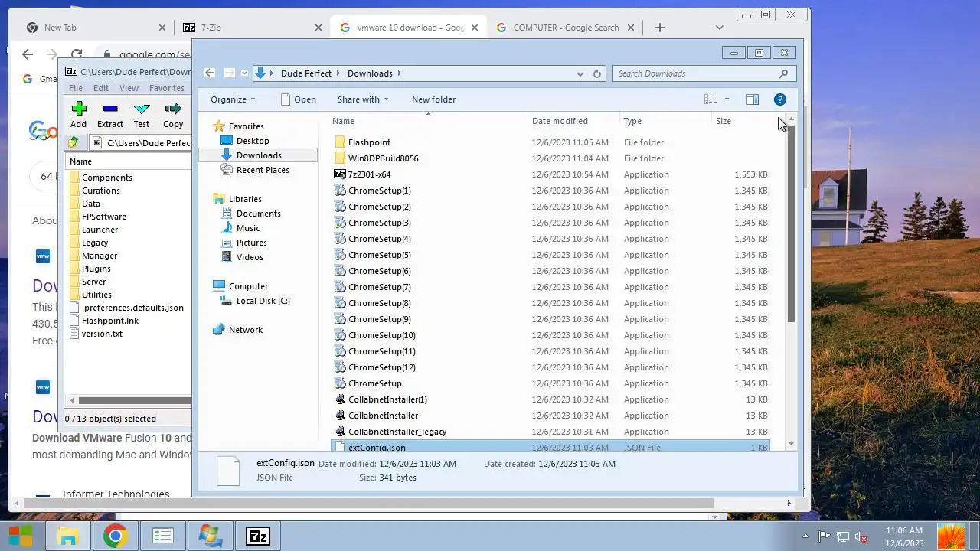980x551 pixels.
Task: Open 7-Zip from taskbar
Action: point(258,536)
